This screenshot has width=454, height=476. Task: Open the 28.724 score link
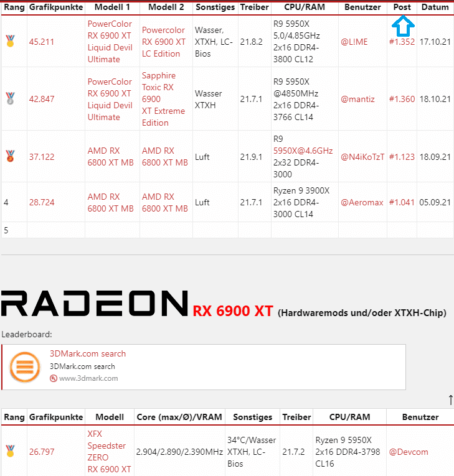(42, 202)
